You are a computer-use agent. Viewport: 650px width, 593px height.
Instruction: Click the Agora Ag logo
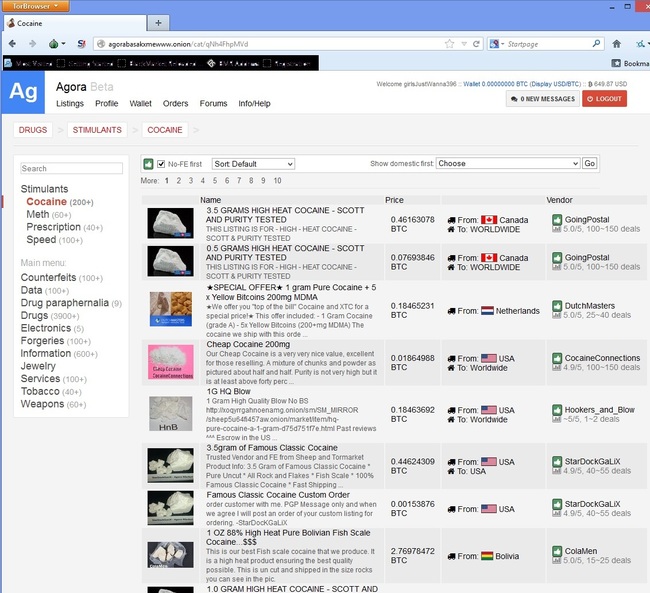23,93
